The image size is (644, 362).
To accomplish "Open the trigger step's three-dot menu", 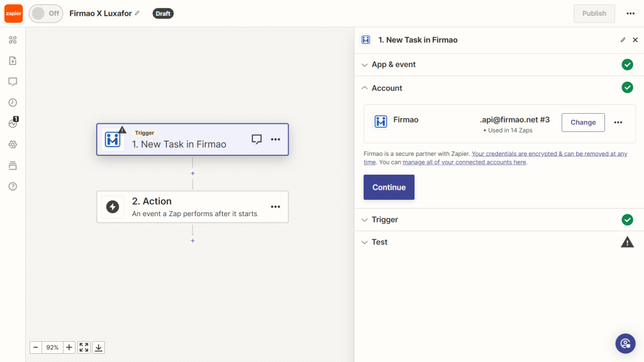I will pos(275,140).
